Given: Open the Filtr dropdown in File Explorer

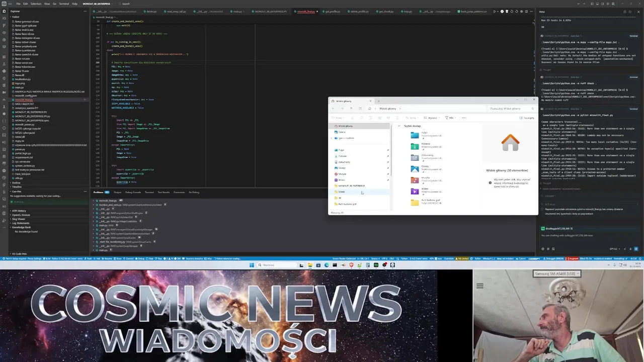Looking at the screenshot, I should (x=451, y=118).
